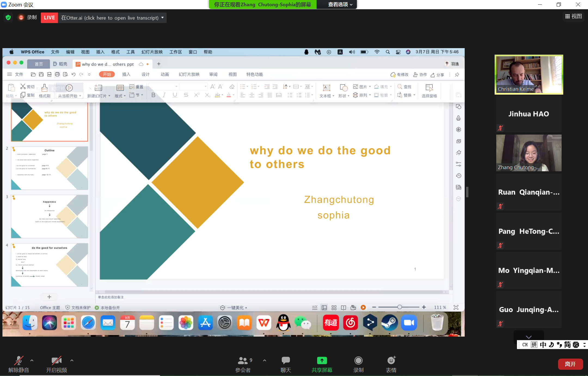This screenshot has width=588, height=376.
Task: Unmute microphone (解除静音)
Action: 19,361
